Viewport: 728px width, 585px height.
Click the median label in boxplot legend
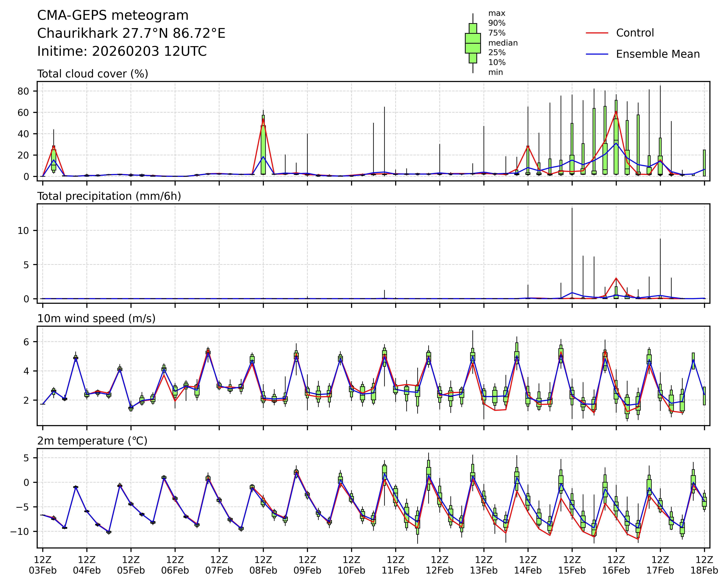[x=503, y=43]
